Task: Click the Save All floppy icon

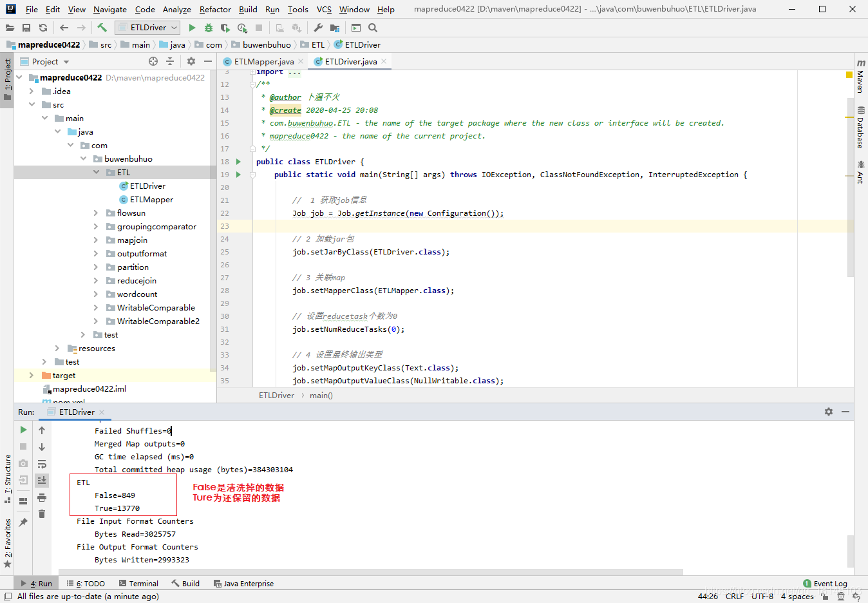Action: (x=26, y=28)
